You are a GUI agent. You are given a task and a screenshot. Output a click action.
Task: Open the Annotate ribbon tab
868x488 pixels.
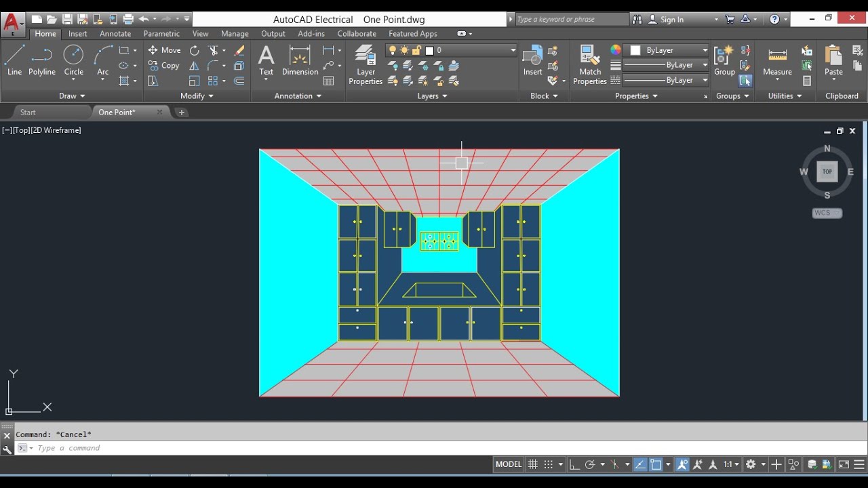click(x=115, y=34)
